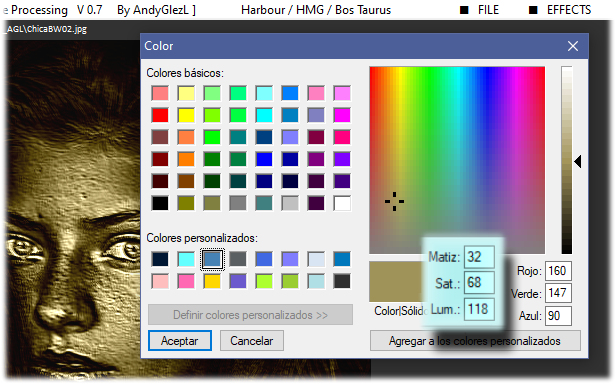Select brown swatch in fifth basic row
Screen dimensions: 616x384
point(186,181)
